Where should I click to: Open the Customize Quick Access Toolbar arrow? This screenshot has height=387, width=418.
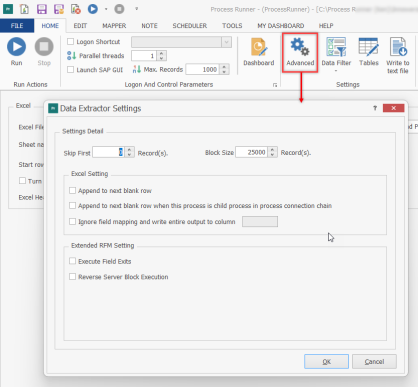coord(136,9)
